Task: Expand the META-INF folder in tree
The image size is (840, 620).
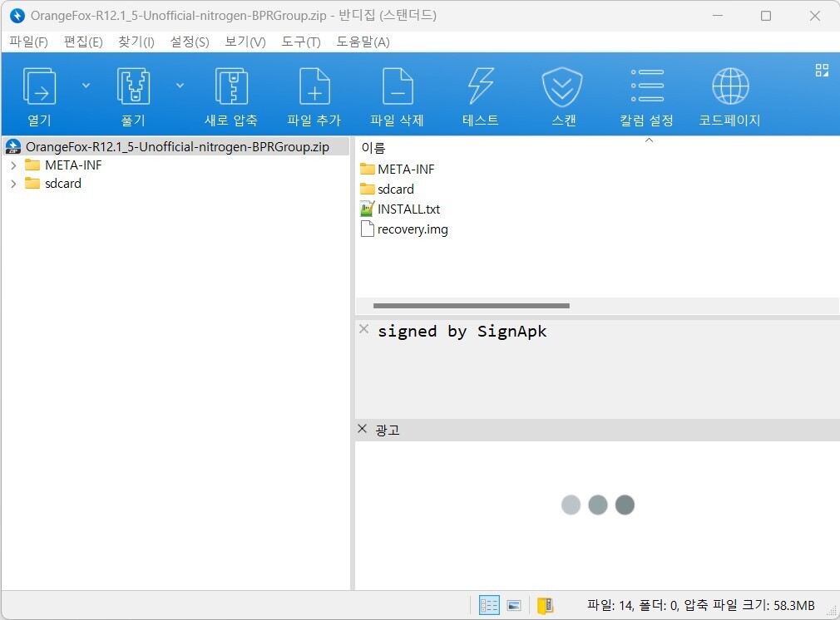Action: click(x=13, y=165)
